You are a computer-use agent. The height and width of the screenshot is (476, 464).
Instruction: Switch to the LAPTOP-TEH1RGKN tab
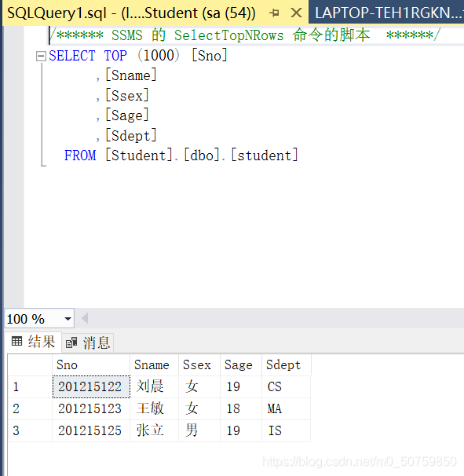[388, 13]
